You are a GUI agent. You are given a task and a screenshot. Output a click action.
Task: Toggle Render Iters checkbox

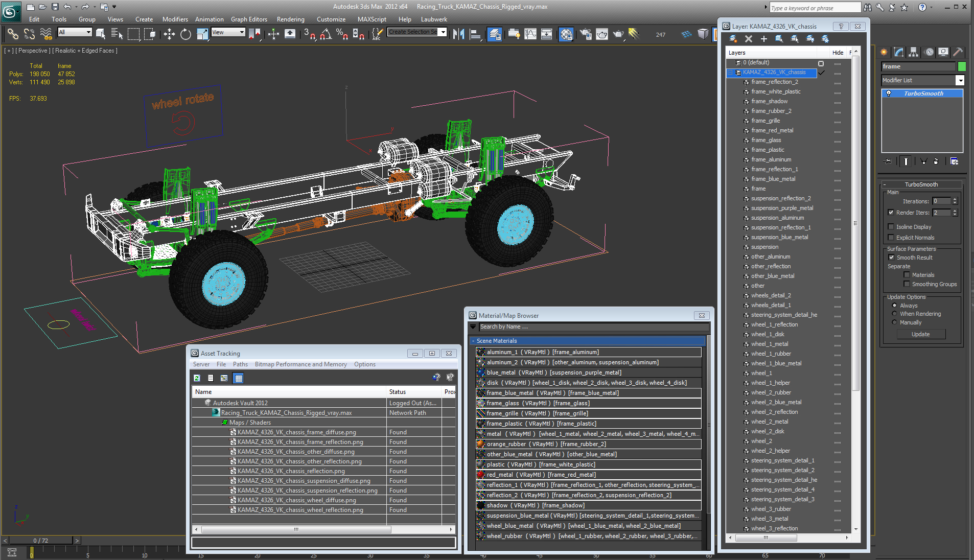coord(891,213)
